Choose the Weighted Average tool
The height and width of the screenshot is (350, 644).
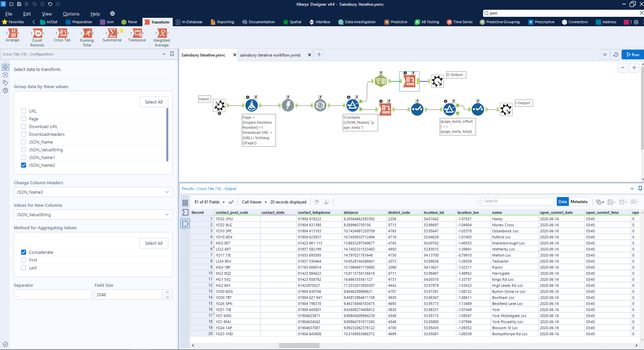click(162, 34)
